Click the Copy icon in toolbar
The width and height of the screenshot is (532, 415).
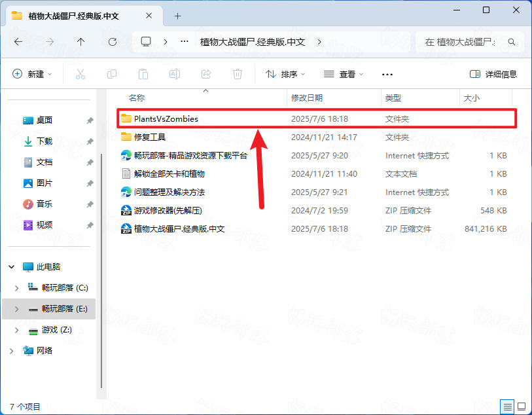point(112,74)
